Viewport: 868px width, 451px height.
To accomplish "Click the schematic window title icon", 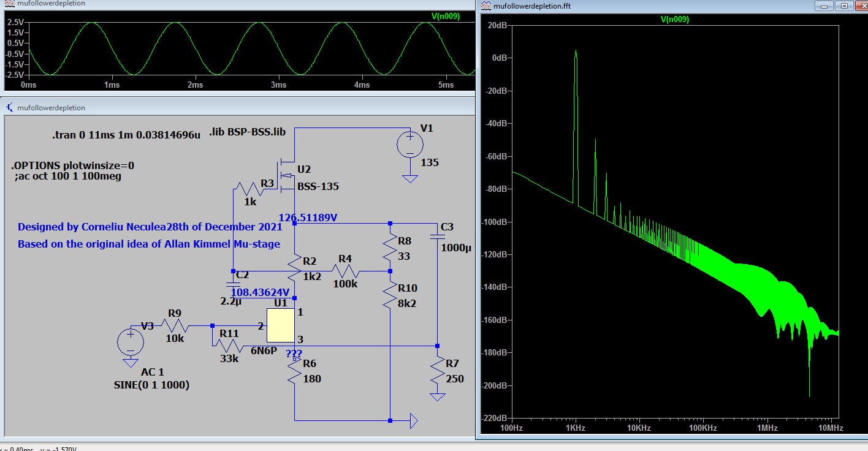I will pos(10,107).
